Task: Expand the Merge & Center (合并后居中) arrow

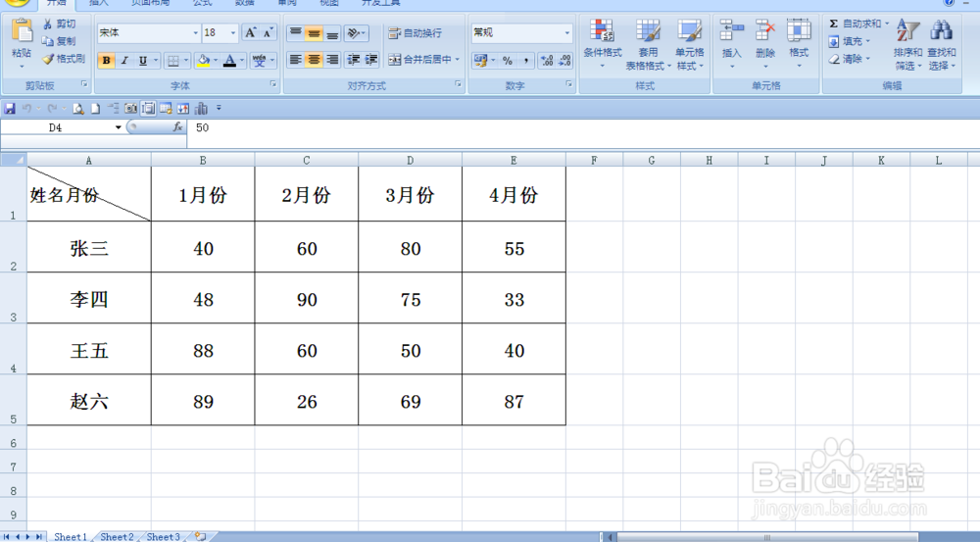Action: coord(458,60)
